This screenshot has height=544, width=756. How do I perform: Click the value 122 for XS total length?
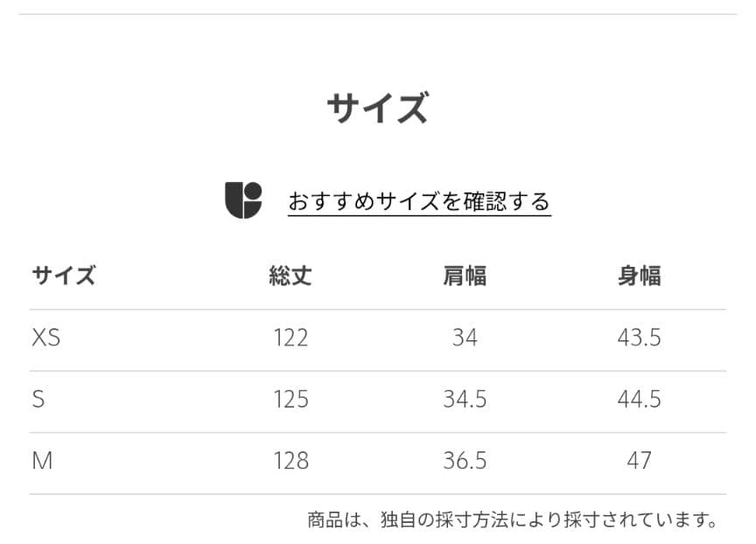coord(290,337)
